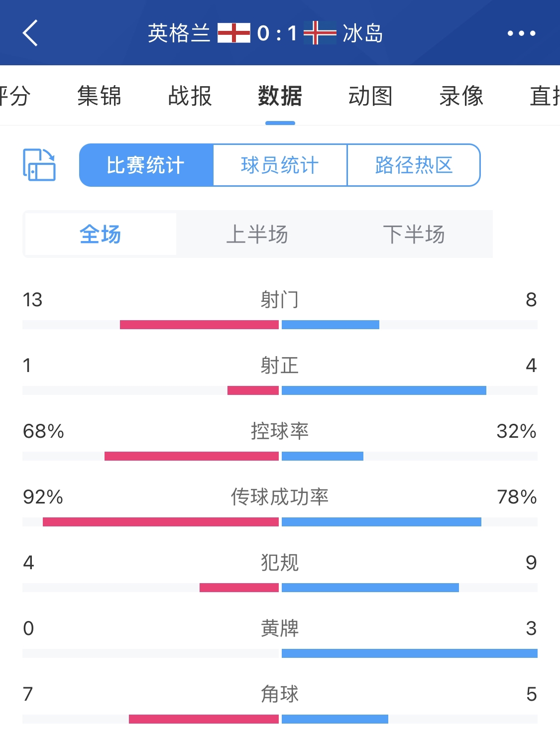The width and height of the screenshot is (560, 745).
Task: Tap the back arrow icon
Action: 30,33
